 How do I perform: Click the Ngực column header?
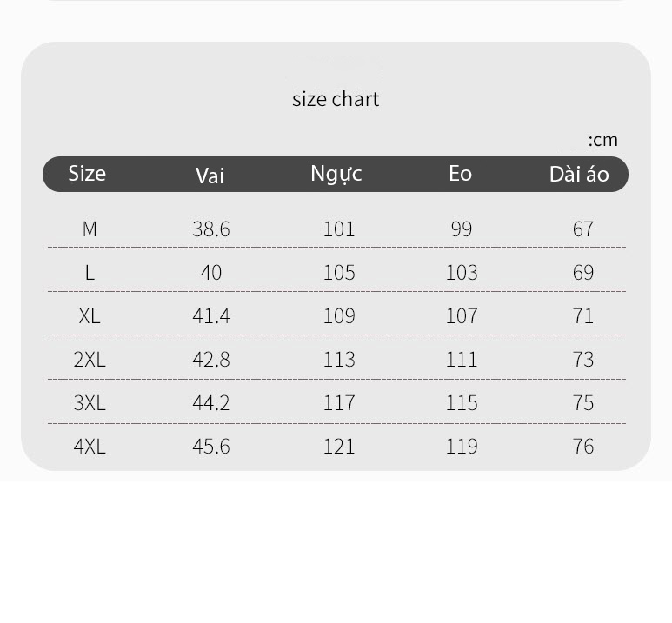pos(336,175)
